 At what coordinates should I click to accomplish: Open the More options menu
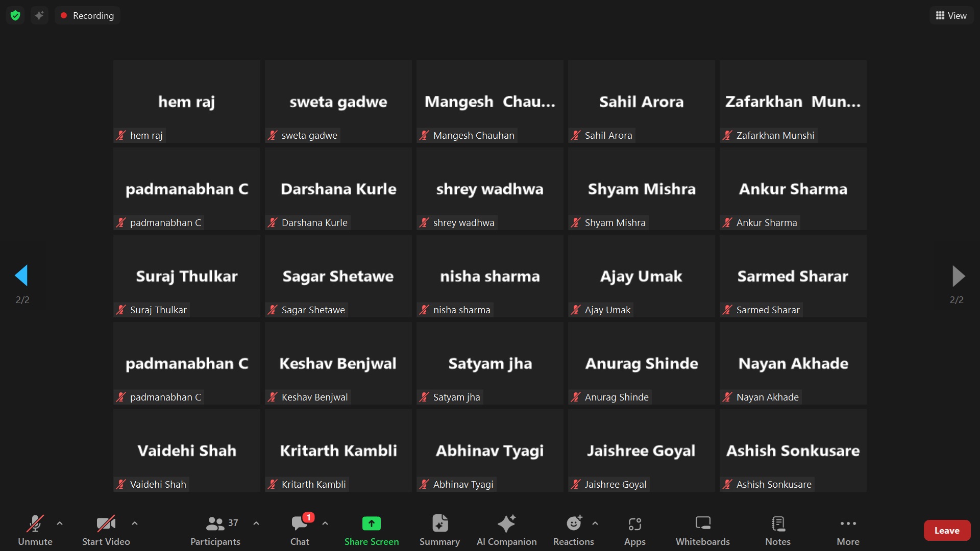(848, 530)
